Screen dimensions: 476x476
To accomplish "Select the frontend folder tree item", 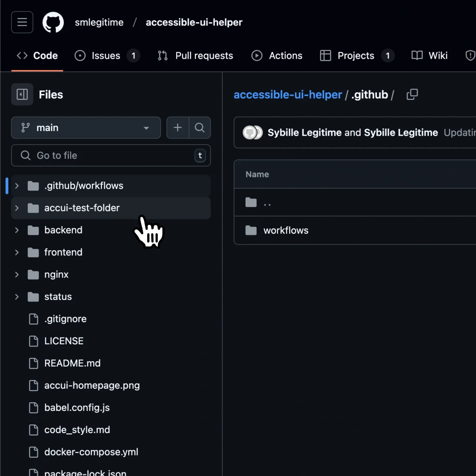I will point(111,252).
